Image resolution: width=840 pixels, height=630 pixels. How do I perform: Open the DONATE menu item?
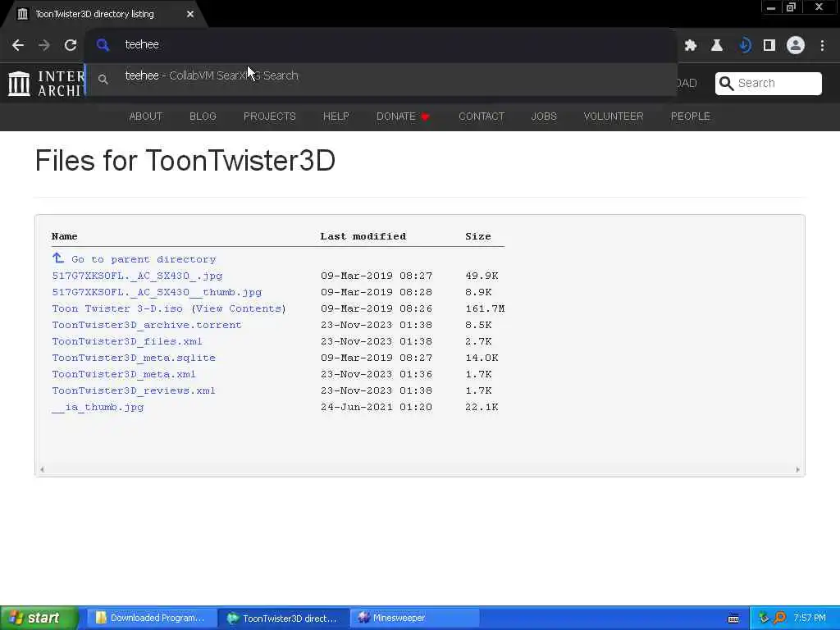click(403, 116)
